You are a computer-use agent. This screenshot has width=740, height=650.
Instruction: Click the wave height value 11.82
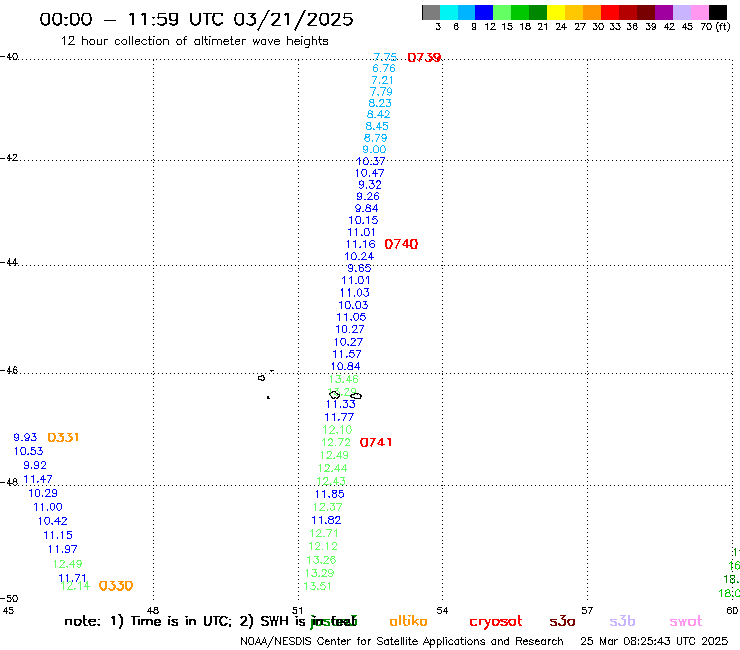tap(327, 520)
